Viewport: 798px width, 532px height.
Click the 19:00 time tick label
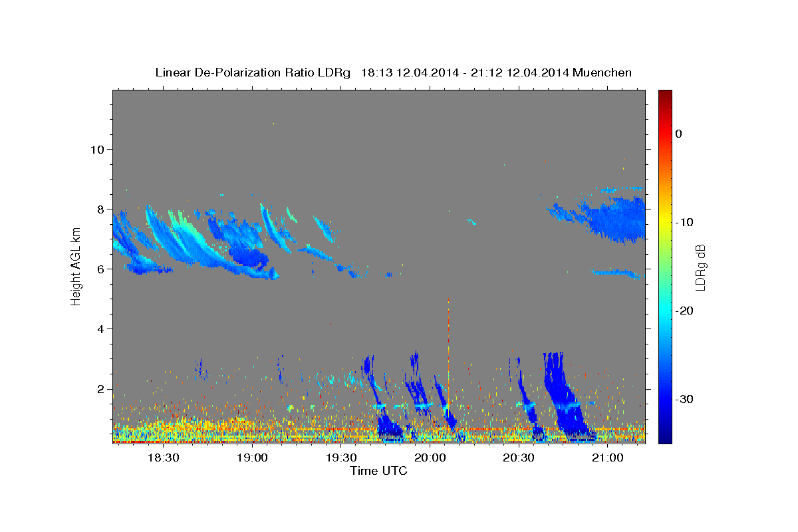[x=252, y=458]
